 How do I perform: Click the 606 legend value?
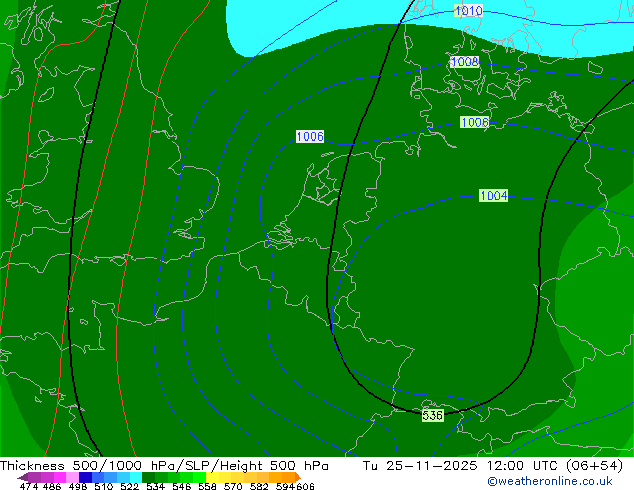tap(305, 486)
